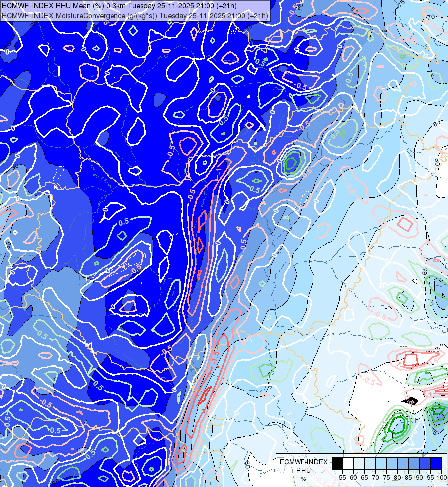Image resolution: width=448 pixels, height=487 pixels.
Task: Click the 100 tick label in the legend
Action: (x=442, y=478)
